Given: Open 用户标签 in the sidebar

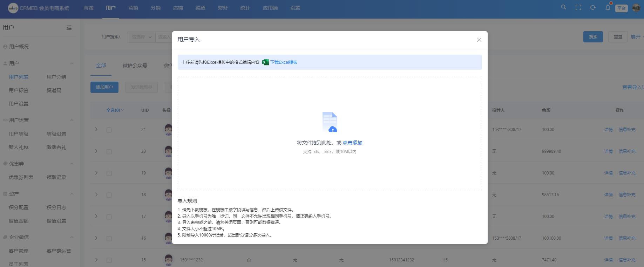Looking at the screenshot, I should tap(19, 90).
